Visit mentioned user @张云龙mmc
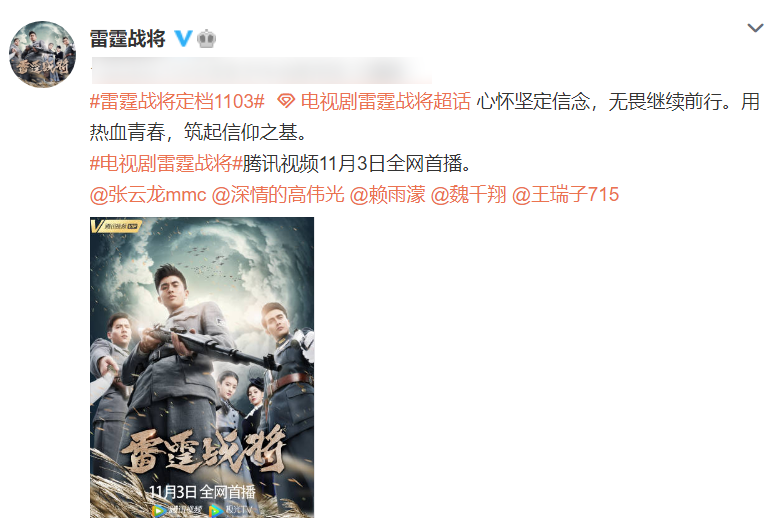This screenshot has height=524, width=782. (x=148, y=194)
